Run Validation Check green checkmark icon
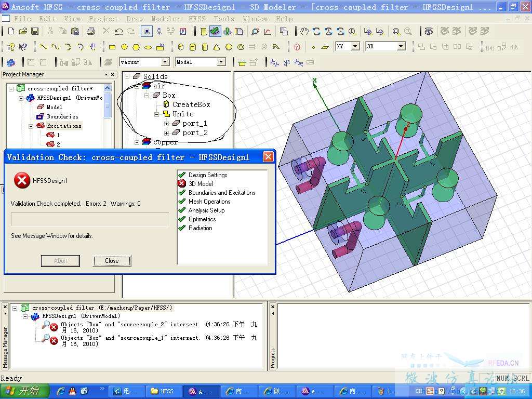Image resolution: width=532 pixels, height=399 pixels. tap(215, 31)
